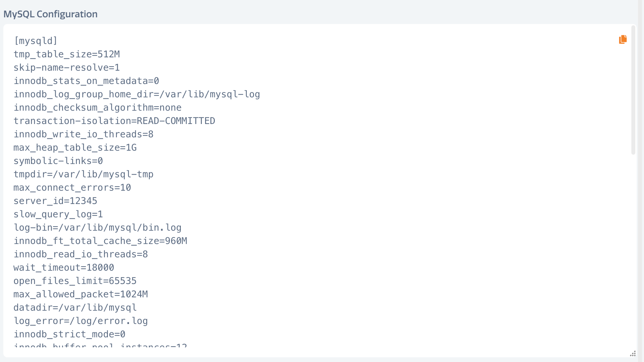Click the log-bin=/var/lib/mysql/bin.log line
Screen dimensions: 644x362
[x=98, y=228]
